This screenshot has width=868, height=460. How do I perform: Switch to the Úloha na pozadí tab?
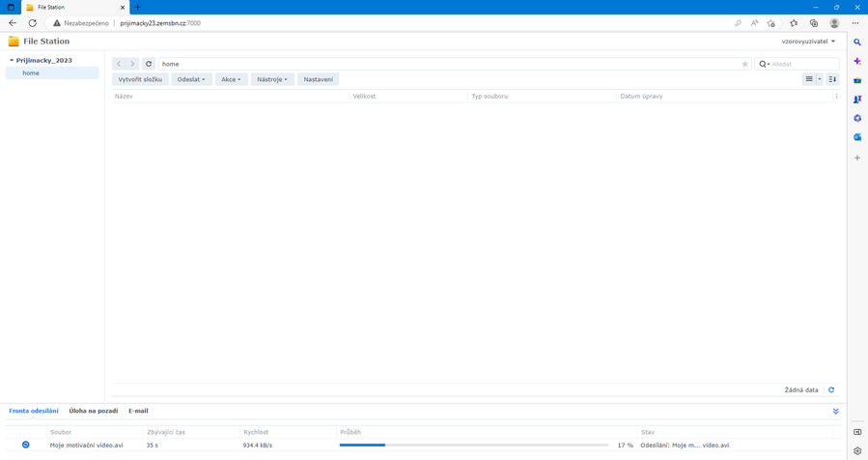coord(93,411)
